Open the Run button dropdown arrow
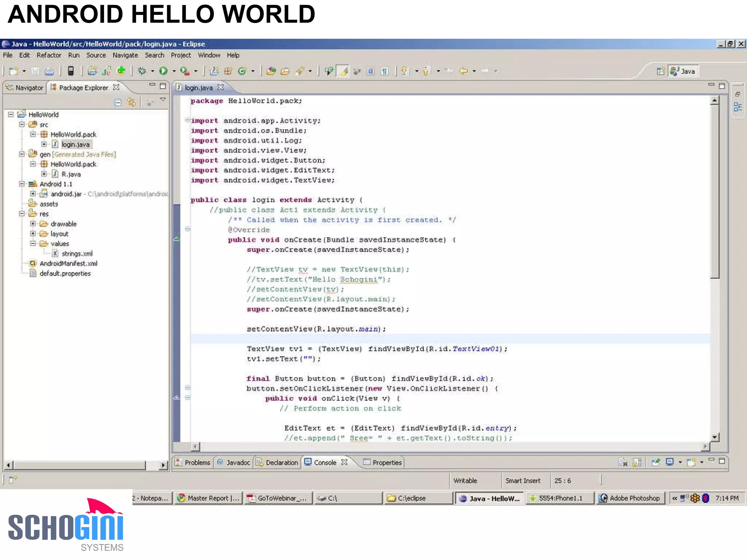This screenshot has height=560, width=747. coord(174,71)
